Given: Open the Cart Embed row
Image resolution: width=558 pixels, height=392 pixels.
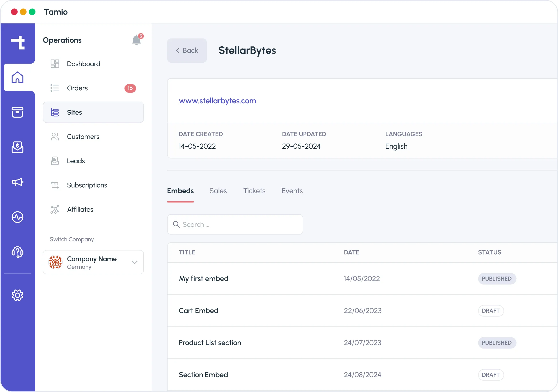Looking at the screenshot, I should (198, 311).
